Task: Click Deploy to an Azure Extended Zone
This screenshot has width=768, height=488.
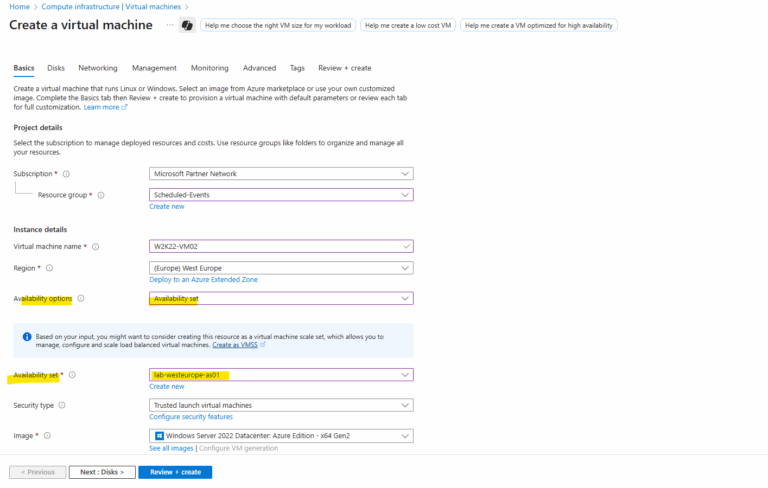Action: pos(203,280)
